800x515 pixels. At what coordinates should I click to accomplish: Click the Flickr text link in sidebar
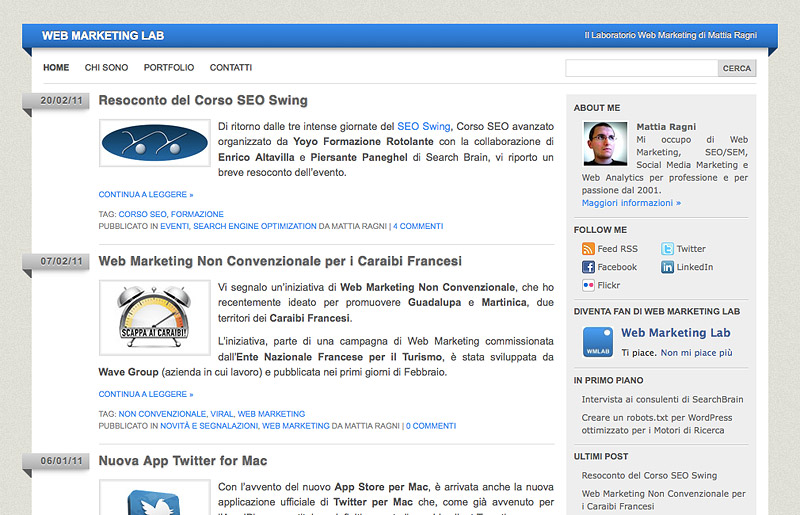click(x=609, y=285)
